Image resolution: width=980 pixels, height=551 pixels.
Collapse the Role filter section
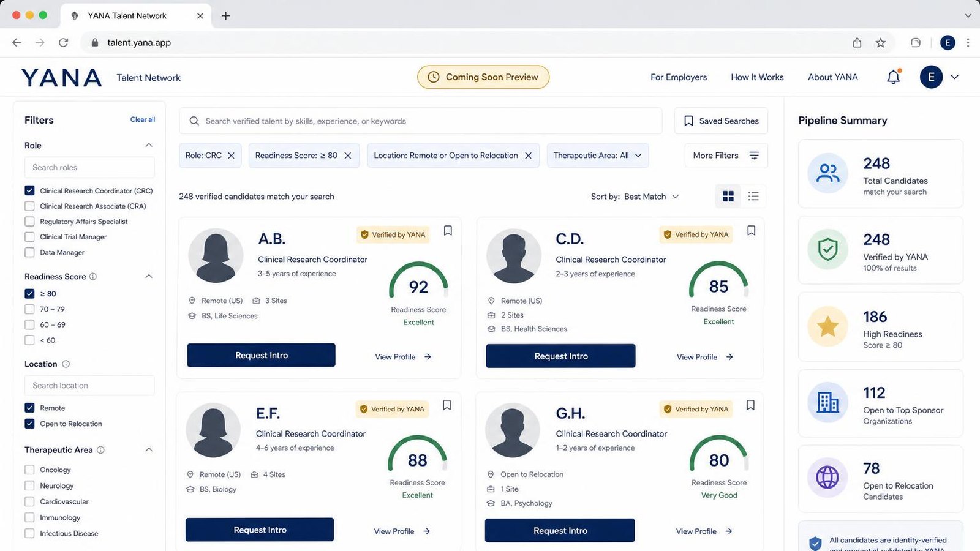coord(149,145)
